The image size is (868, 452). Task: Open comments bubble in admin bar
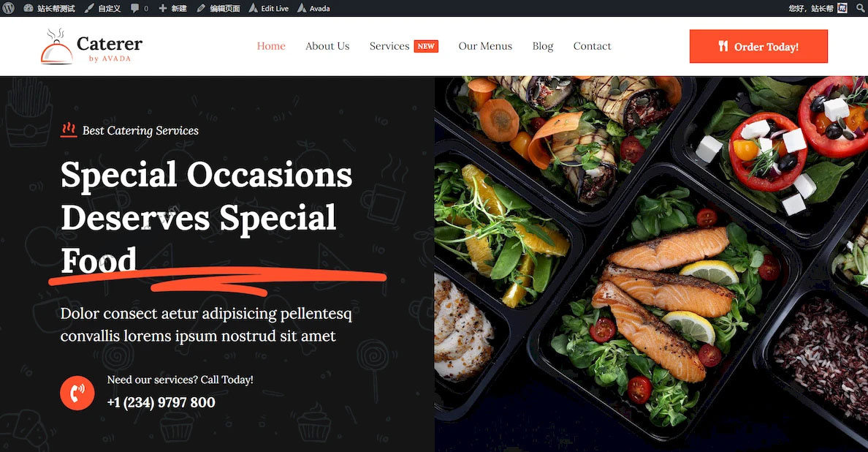(x=140, y=8)
